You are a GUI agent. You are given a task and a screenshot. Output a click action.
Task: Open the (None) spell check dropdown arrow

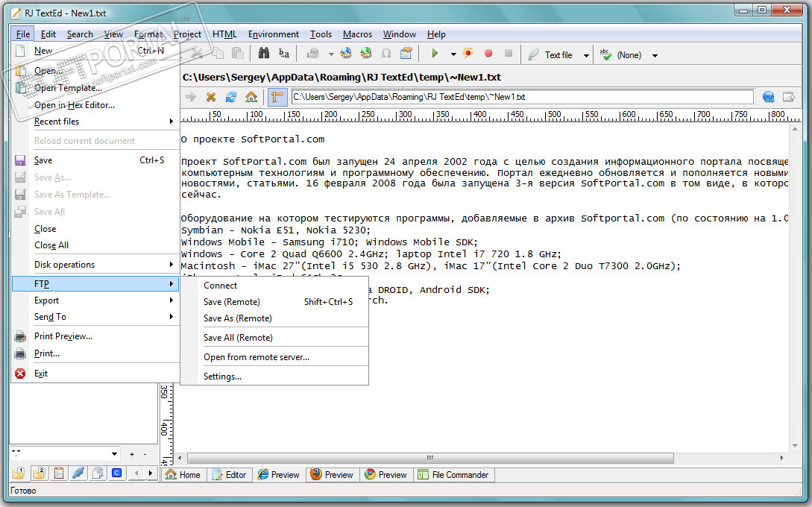coord(655,55)
